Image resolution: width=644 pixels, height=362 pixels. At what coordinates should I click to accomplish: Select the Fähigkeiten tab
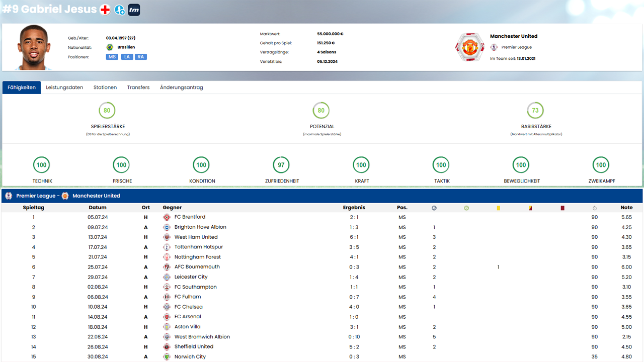pos(22,87)
